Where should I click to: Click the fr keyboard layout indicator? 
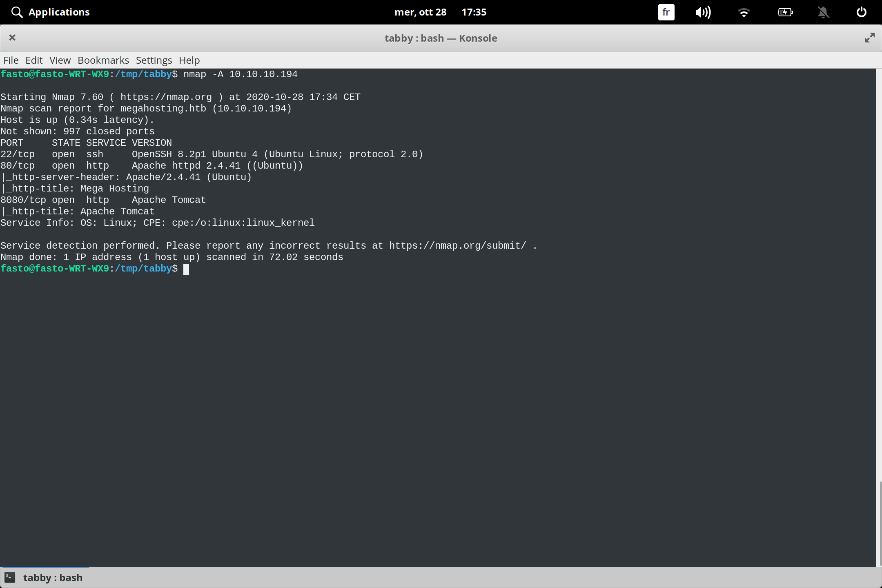[x=666, y=12]
